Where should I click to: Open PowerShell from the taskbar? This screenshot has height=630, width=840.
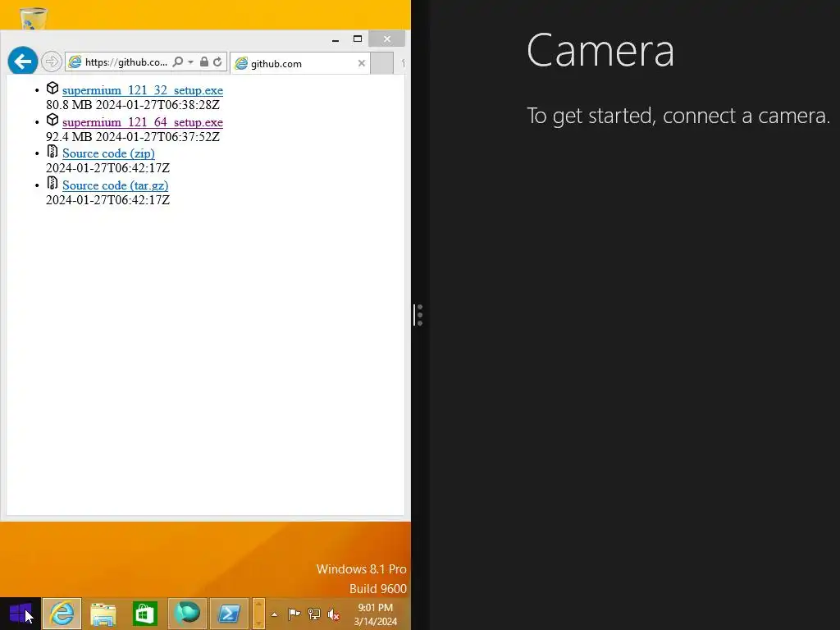[x=229, y=614]
